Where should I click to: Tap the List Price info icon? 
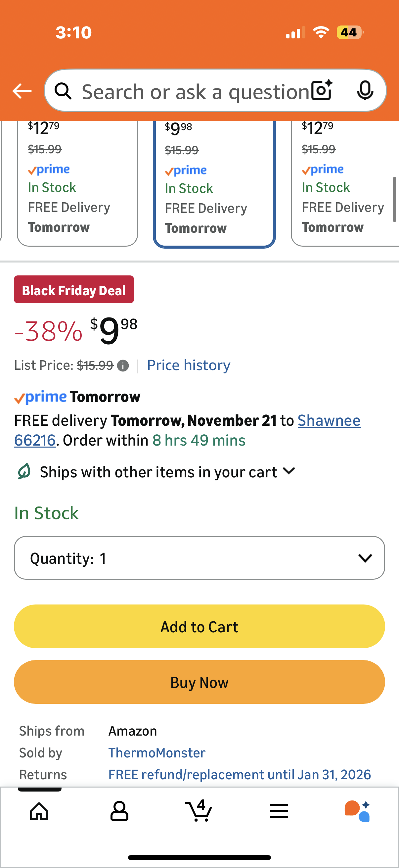click(x=123, y=365)
